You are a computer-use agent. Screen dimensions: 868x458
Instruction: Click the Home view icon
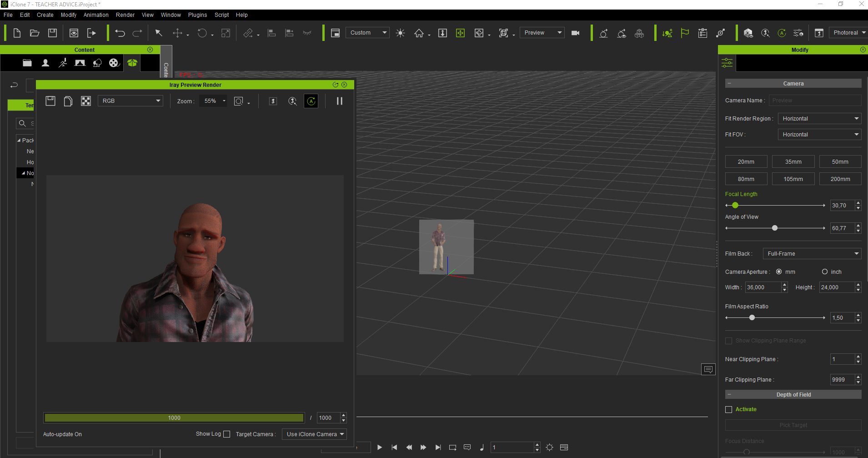click(x=419, y=33)
